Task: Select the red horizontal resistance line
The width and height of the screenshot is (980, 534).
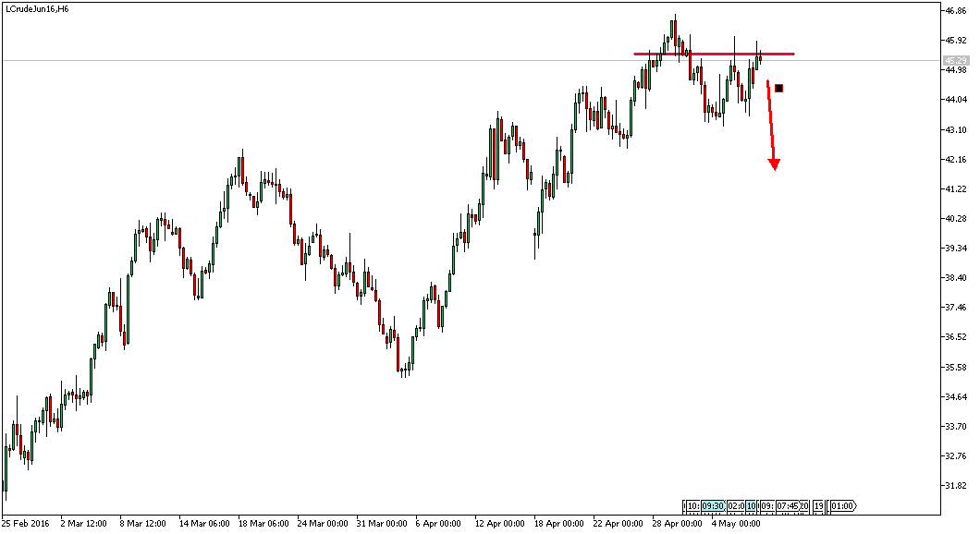Action: click(x=712, y=53)
